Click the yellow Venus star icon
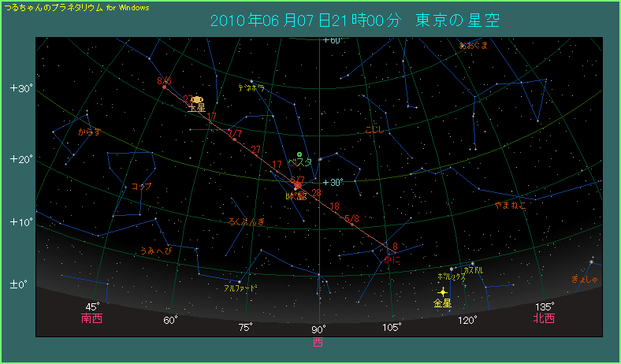The height and width of the screenshot is (364, 621). pyautogui.click(x=442, y=292)
